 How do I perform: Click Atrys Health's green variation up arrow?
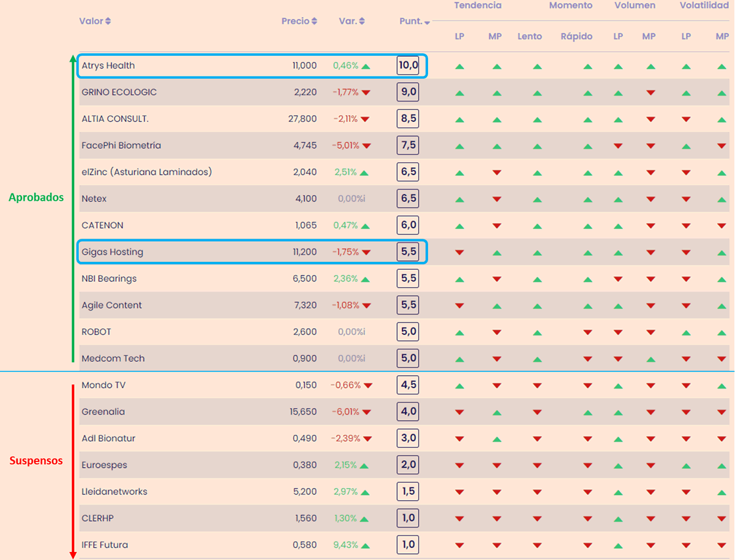[x=366, y=66]
